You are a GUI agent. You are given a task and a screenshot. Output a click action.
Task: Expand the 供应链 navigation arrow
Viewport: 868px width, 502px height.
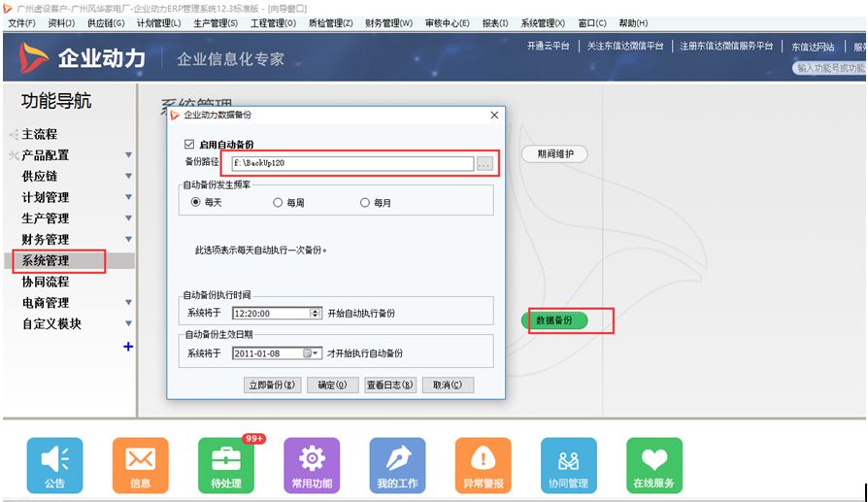click(128, 176)
